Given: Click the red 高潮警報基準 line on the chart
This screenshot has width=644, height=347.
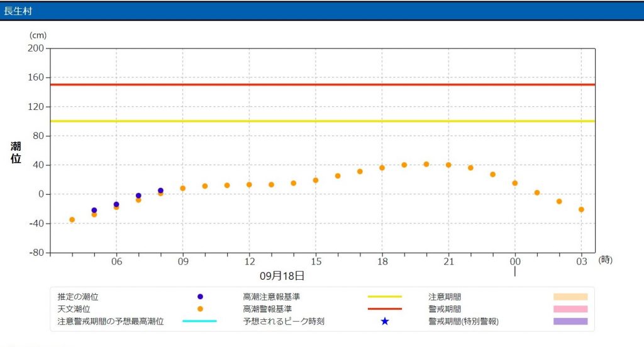Looking at the screenshot, I should pos(323,85).
